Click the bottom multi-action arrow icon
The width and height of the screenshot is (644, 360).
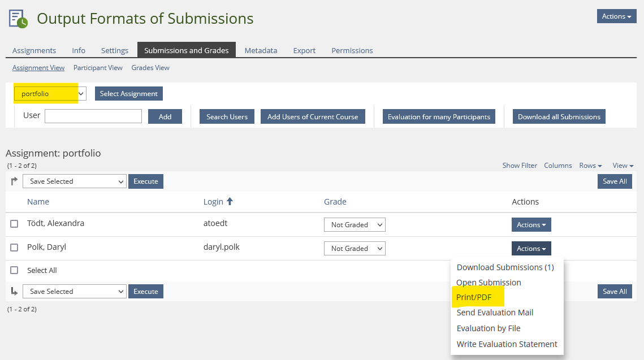click(x=14, y=292)
